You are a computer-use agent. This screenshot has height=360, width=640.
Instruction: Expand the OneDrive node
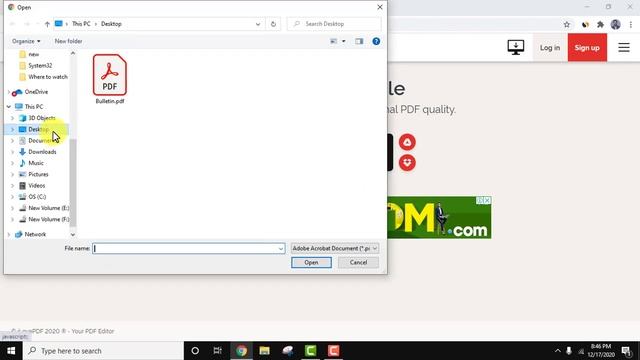click(x=9, y=92)
